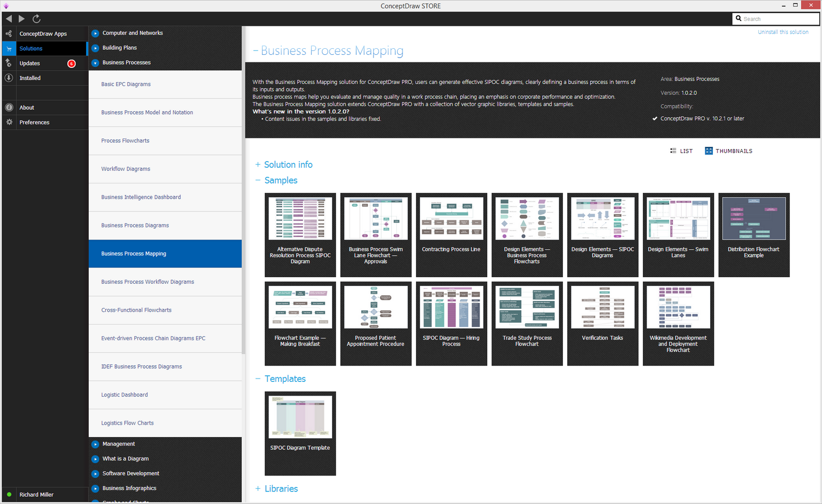Select Event-driven Process Chain Diagrams EPC
Screen dimensions: 822x504
(x=165, y=339)
